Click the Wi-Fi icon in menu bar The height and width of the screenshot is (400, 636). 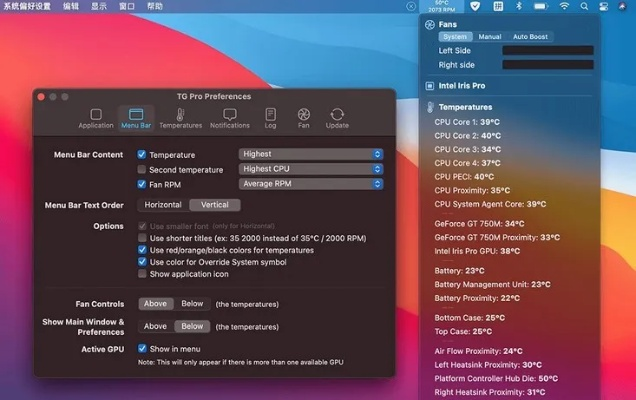(x=564, y=6)
